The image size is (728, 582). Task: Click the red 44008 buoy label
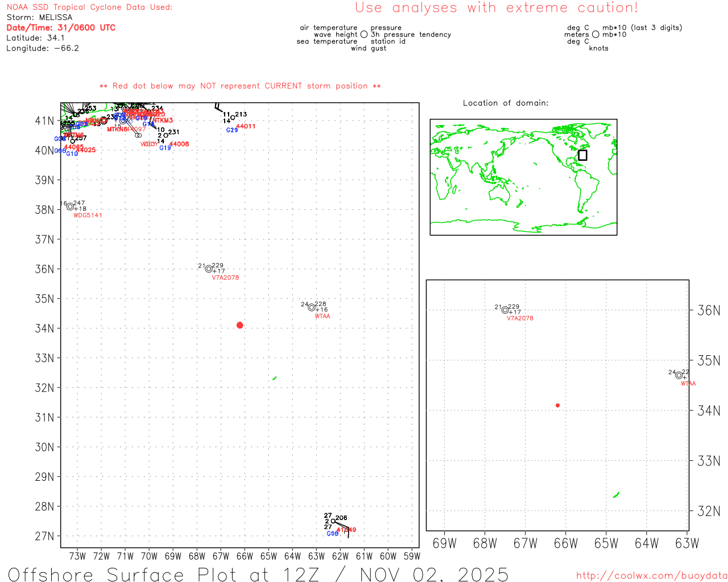pos(179,144)
